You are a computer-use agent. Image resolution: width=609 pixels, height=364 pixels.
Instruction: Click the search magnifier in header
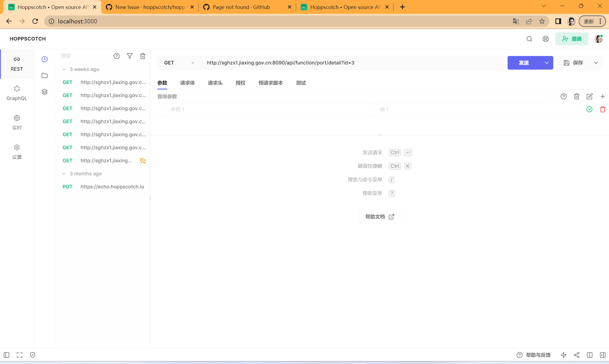coord(529,39)
